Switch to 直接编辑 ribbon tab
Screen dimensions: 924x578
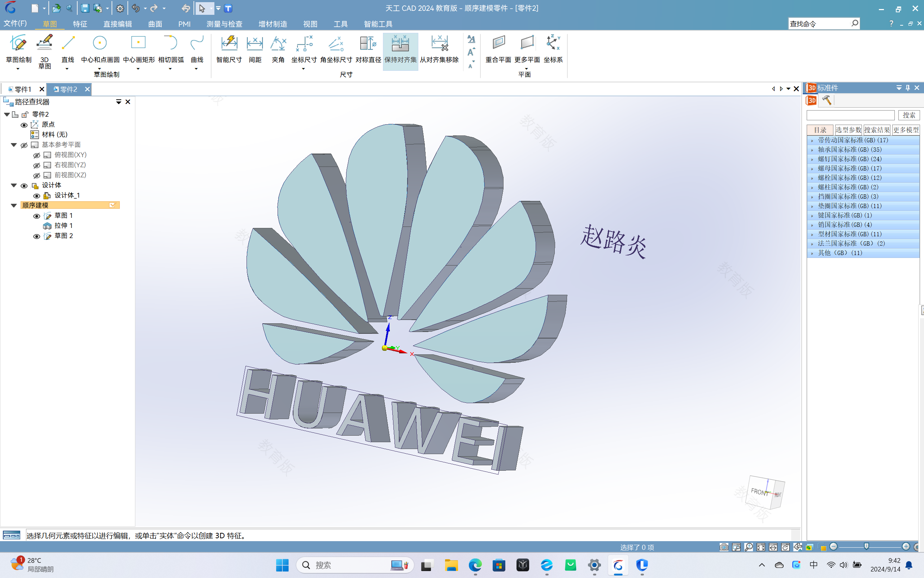117,24
